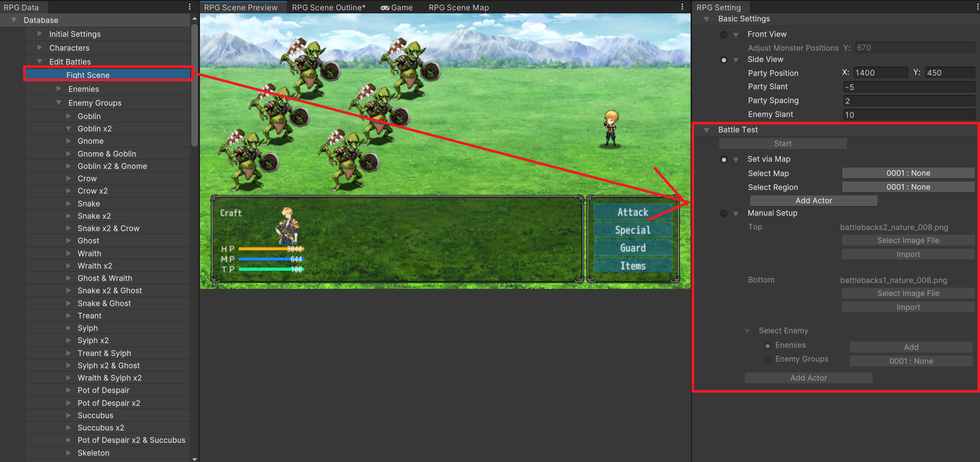Select Pot of Despair x2 & Succubus
The width and height of the screenshot is (980, 462).
(131, 440)
